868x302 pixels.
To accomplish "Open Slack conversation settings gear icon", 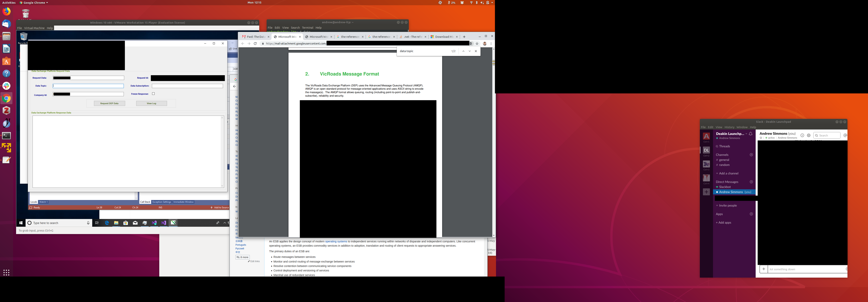I will pos(809,135).
